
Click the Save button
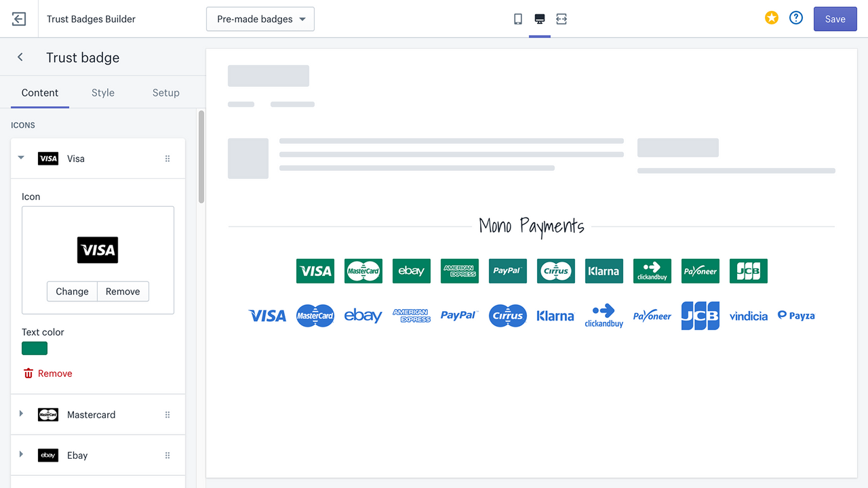pos(835,18)
